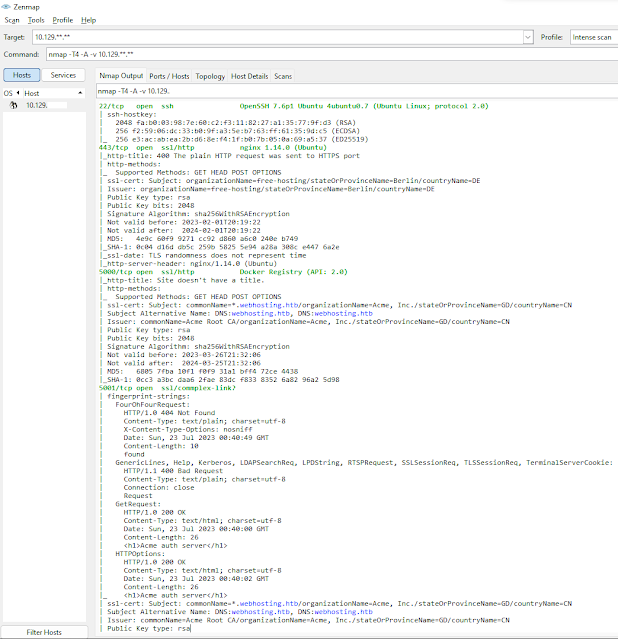This screenshot has height=639, width=618.
Task: Open first DNS:webhosting.htb link under port 5000
Action: (x=260, y=313)
